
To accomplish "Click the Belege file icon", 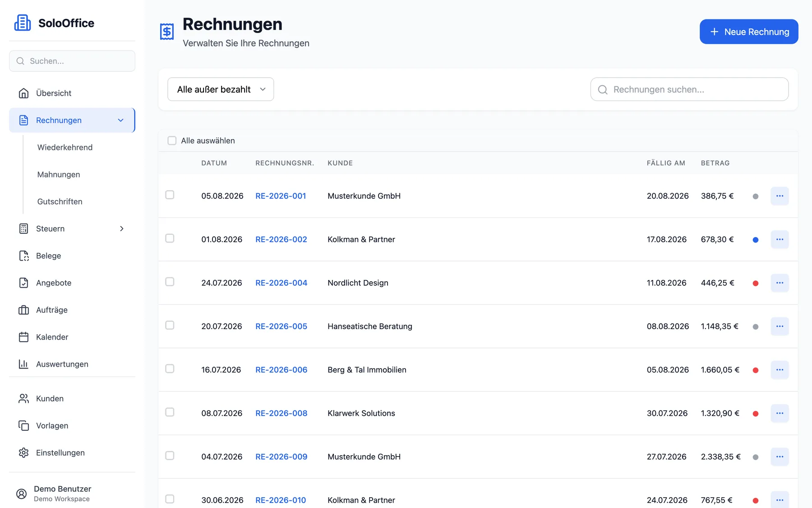I will (23, 256).
